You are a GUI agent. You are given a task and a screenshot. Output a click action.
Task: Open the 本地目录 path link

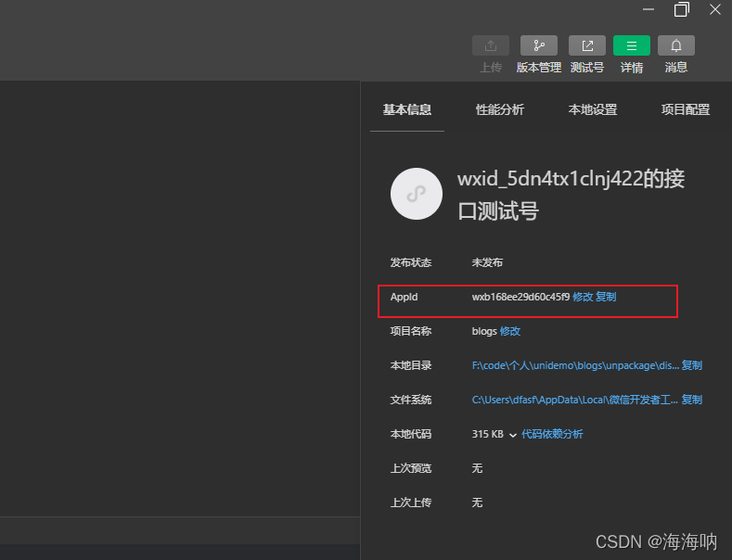(575, 365)
